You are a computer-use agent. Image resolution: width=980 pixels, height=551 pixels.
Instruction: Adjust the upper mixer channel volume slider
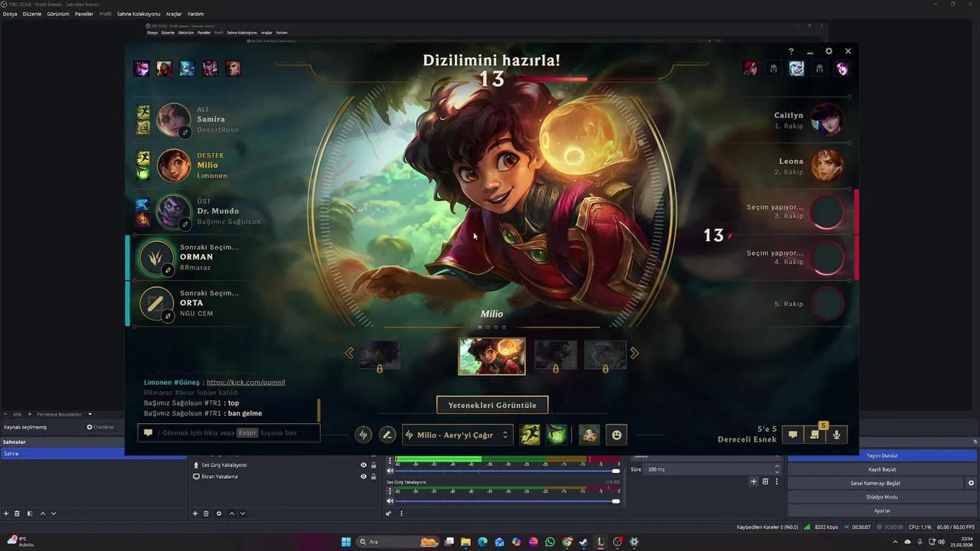[x=508, y=471]
